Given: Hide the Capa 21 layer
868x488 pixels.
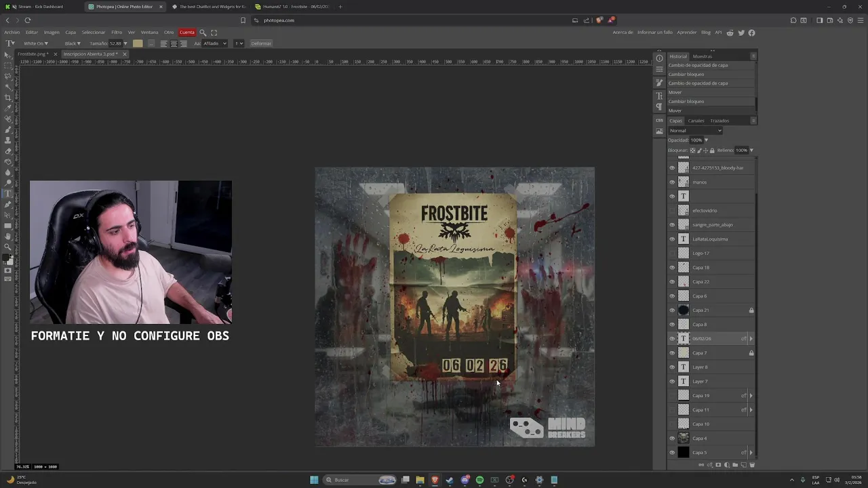Looking at the screenshot, I should pyautogui.click(x=672, y=310).
